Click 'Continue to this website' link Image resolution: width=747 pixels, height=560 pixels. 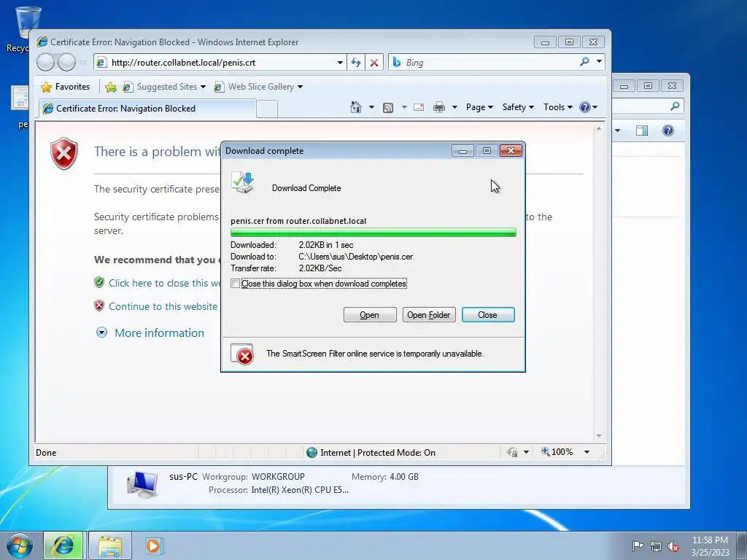[x=163, y=307]
